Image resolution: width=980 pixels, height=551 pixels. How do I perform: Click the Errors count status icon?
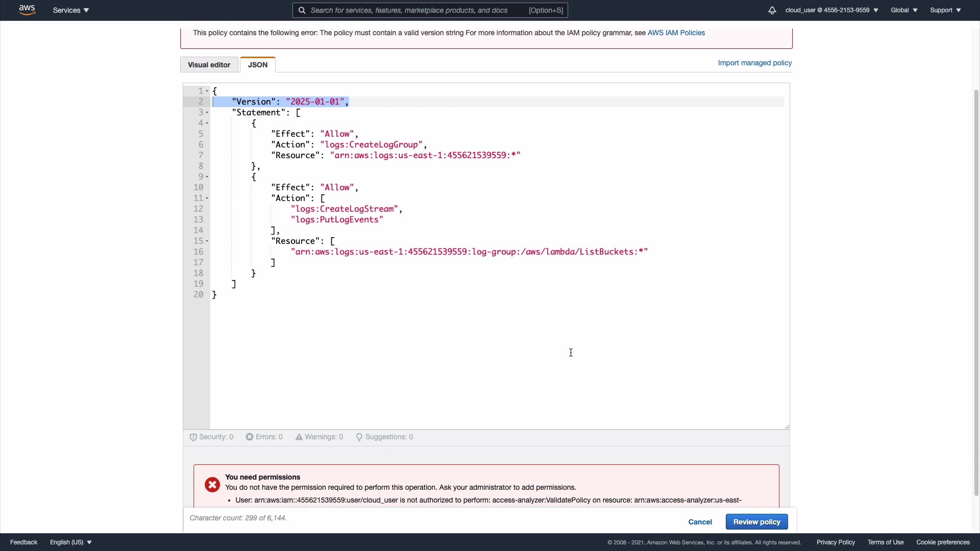pyautogui.click(x=250, y=437)
